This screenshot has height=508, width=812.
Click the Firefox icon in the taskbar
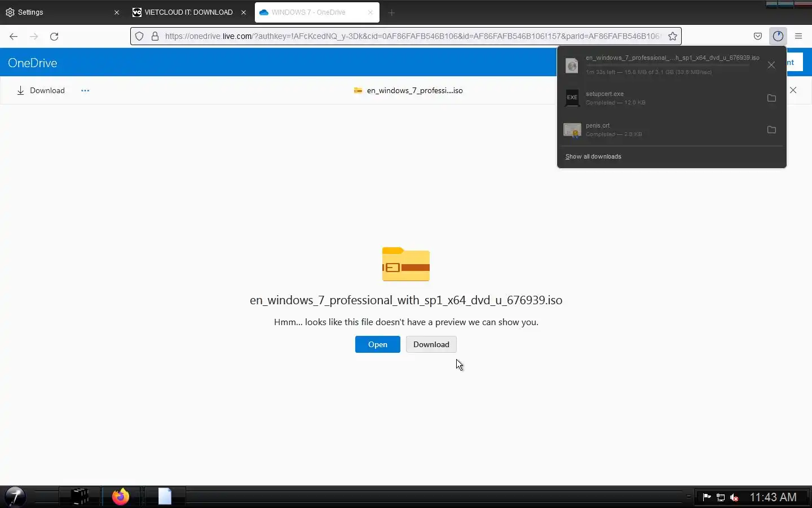pyautogui.click(x=121, y=497)
